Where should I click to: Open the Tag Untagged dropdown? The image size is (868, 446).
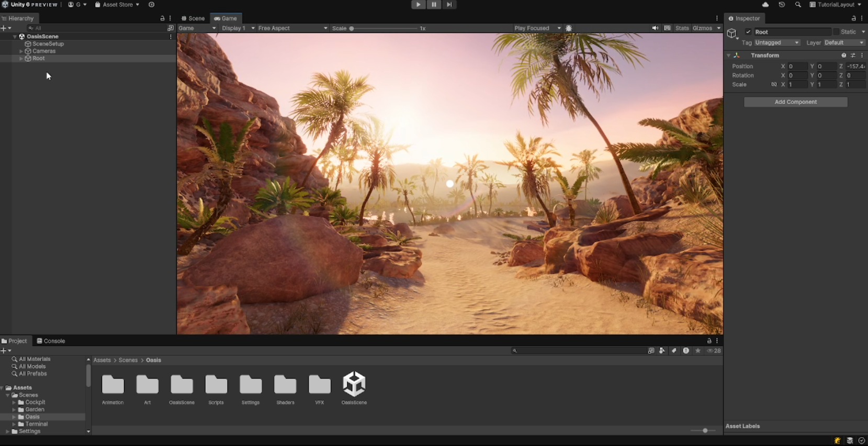(x=777, y=43)
